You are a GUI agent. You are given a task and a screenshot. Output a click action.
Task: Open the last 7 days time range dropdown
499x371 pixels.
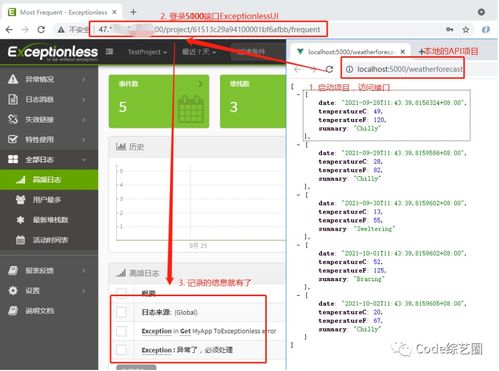coord(199,52)
